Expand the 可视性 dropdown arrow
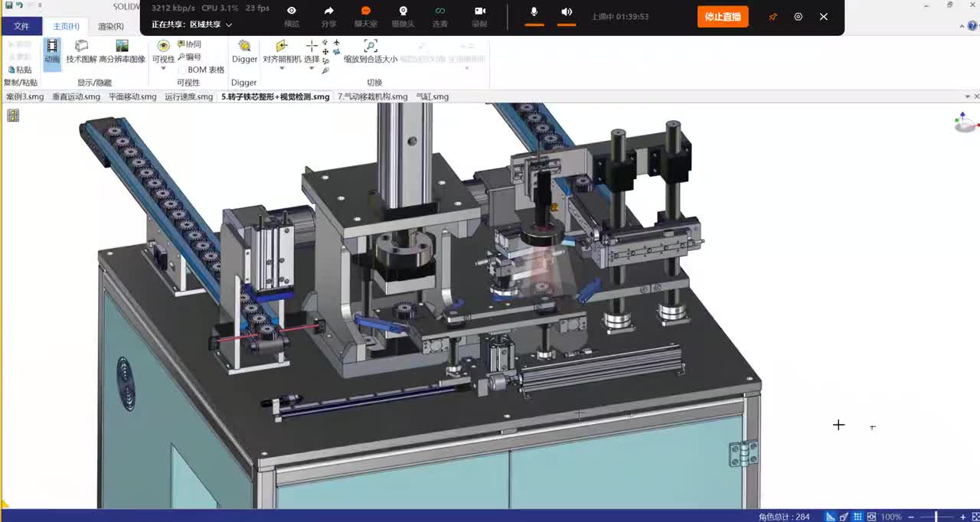The width and height of the screenshot is (980, 522). (163, 69)
